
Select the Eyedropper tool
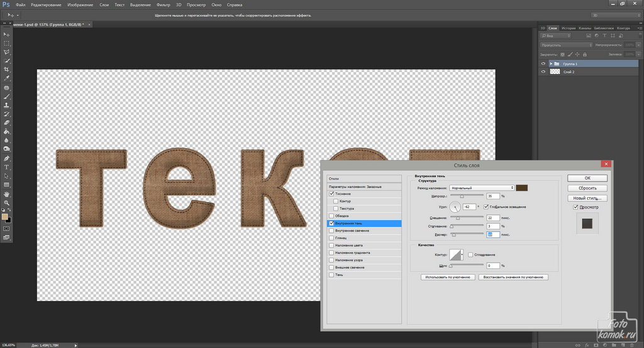point(6,78)
